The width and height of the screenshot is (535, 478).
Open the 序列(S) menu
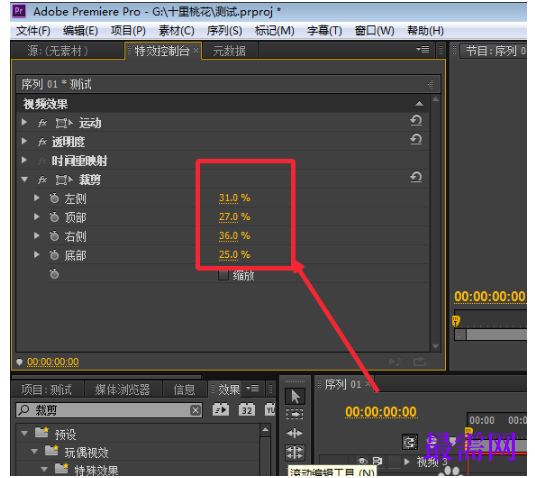click(x=224, y=31)
